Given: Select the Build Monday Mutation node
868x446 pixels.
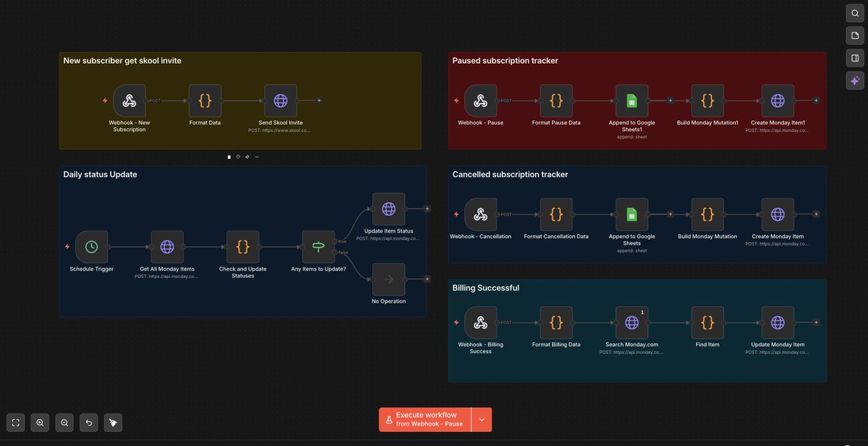Looking at the screenshot, I should (x=707, y=214).
